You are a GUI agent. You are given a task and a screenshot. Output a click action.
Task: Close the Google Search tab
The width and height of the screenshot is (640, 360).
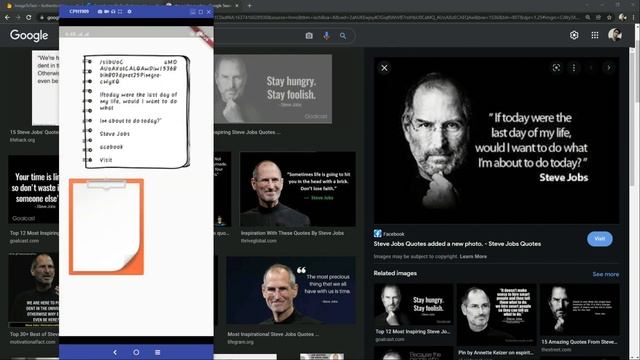click(x=237, y=6)
